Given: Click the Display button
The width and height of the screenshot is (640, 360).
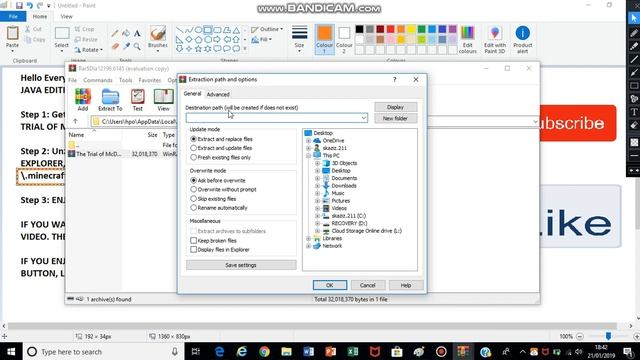Looking at the screenshot, I should (x=396, y=107).
